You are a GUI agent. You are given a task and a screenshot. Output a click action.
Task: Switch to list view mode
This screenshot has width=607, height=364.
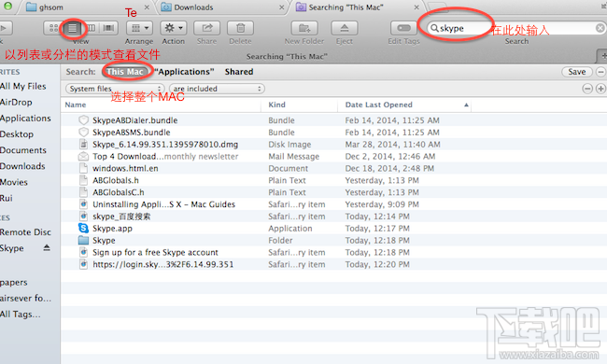(x=72, y=28)
